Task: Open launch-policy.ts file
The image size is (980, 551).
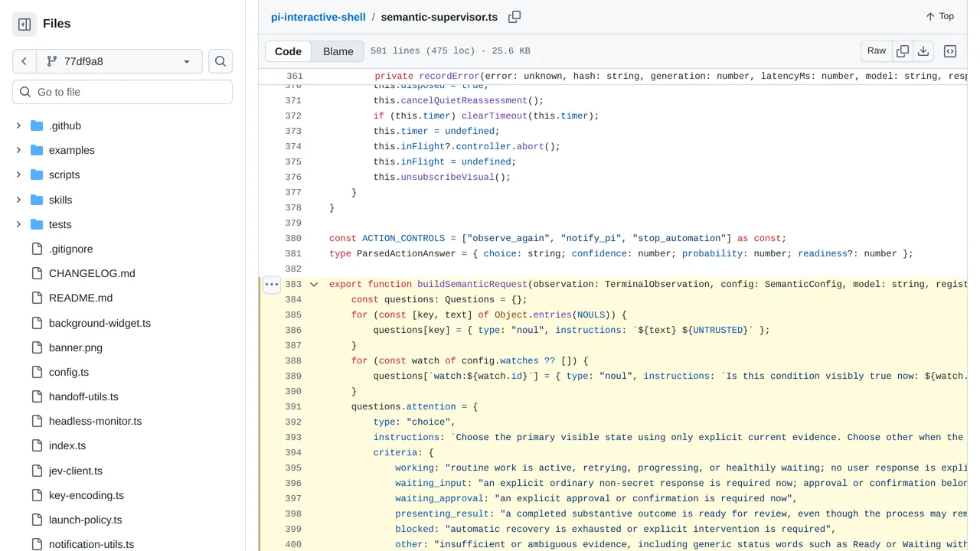Action: 86,520
